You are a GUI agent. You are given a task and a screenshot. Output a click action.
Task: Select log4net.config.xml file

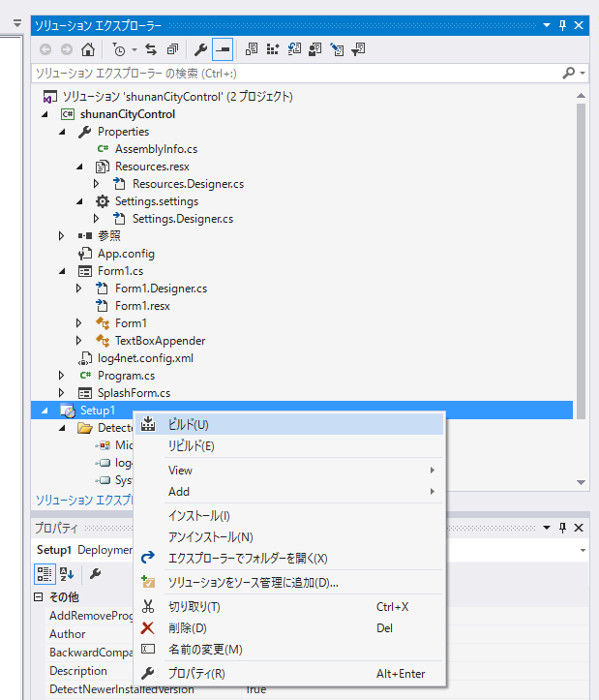click(x=145, y=358)
